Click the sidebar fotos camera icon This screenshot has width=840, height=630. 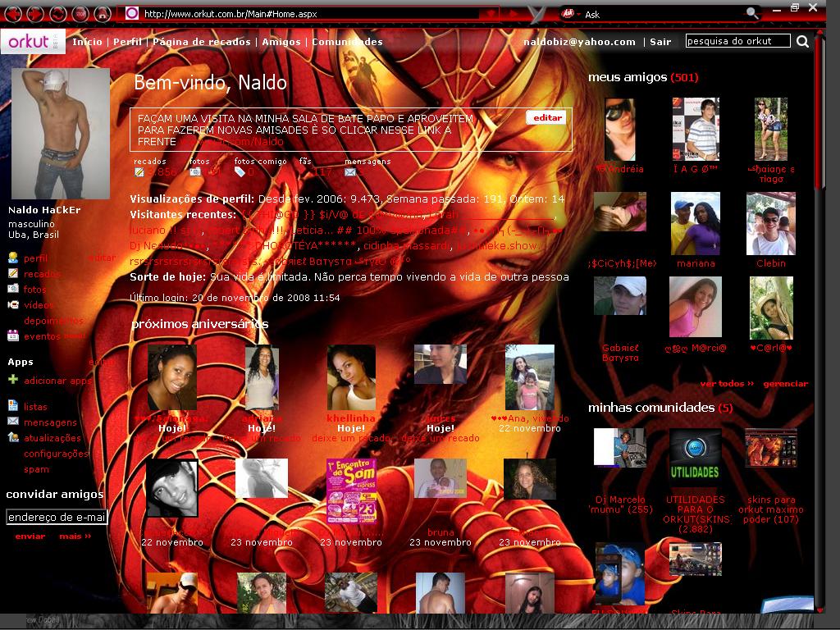(13, 289)
